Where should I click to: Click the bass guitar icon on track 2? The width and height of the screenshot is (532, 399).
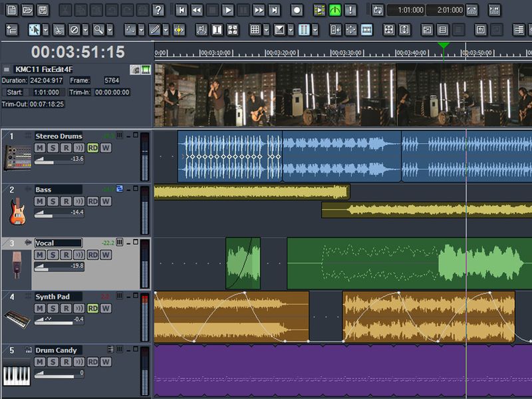(17, 211)
